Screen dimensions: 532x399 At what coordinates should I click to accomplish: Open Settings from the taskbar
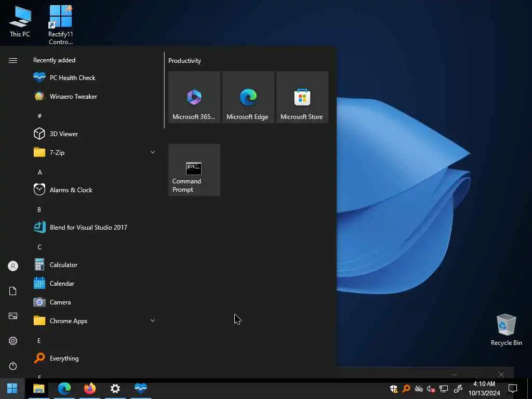tap(115, 389)
